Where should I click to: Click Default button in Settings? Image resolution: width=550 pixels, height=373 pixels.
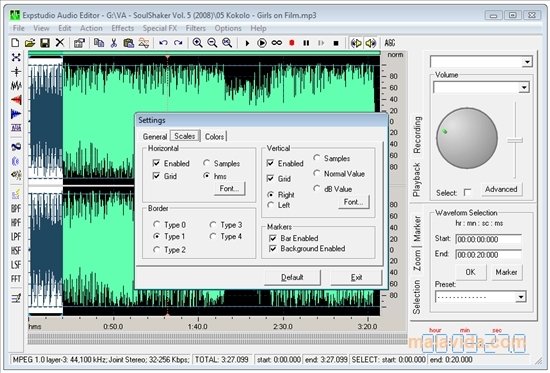[x=292, y=277]
